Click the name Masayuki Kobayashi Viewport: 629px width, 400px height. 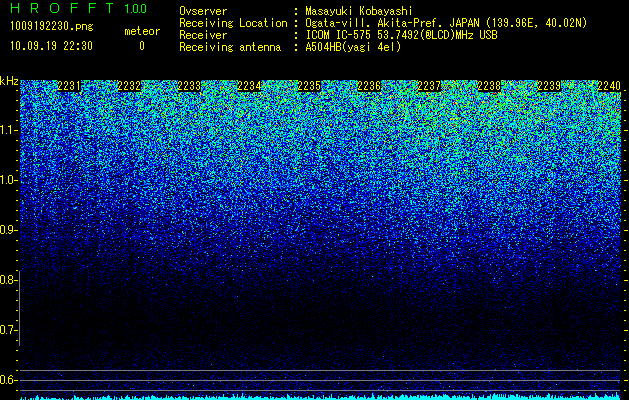click(359, 11)
